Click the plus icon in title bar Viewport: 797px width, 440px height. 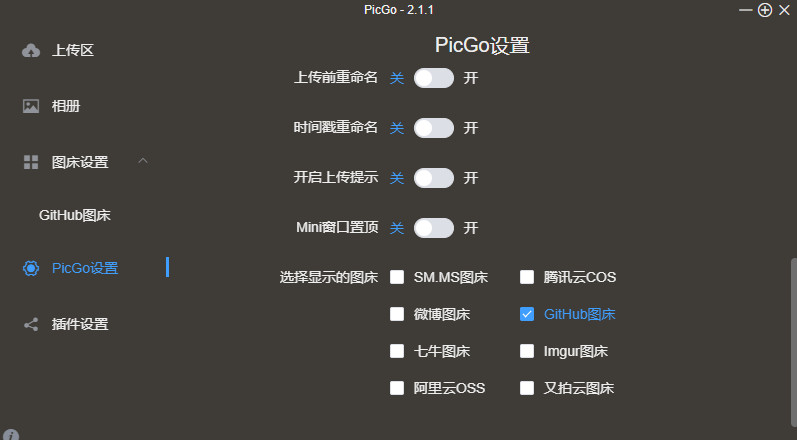(x=765, y=10)
